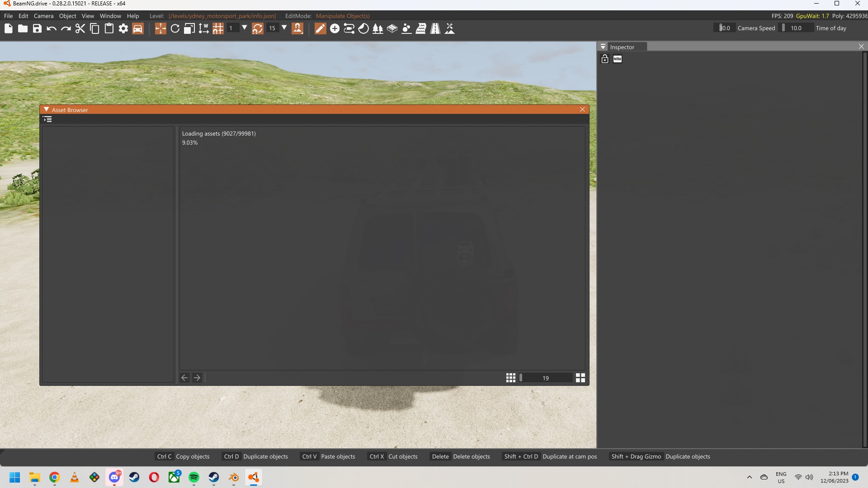Open Windows Start menu
The height and width of the screenshot is (488, 868).
[x=15, y=477]
